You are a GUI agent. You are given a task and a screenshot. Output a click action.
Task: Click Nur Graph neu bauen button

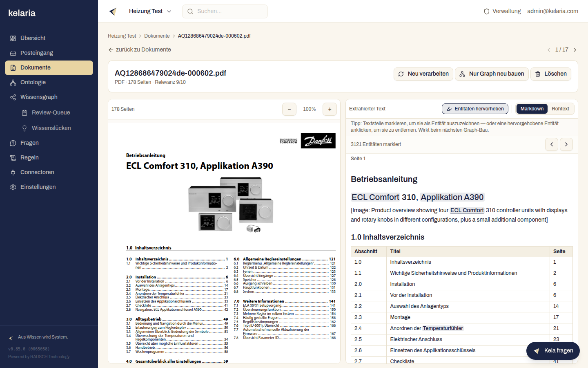point(492,74)
